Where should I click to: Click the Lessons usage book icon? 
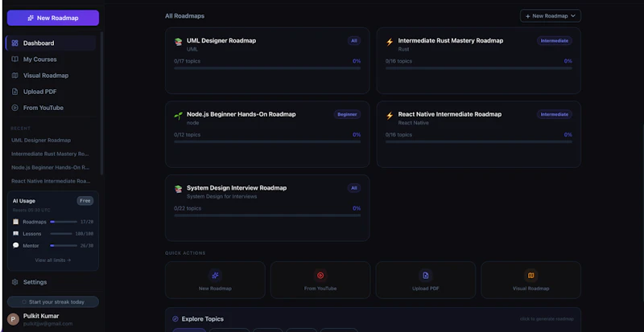pyautogui.click(x=15, y=233)
